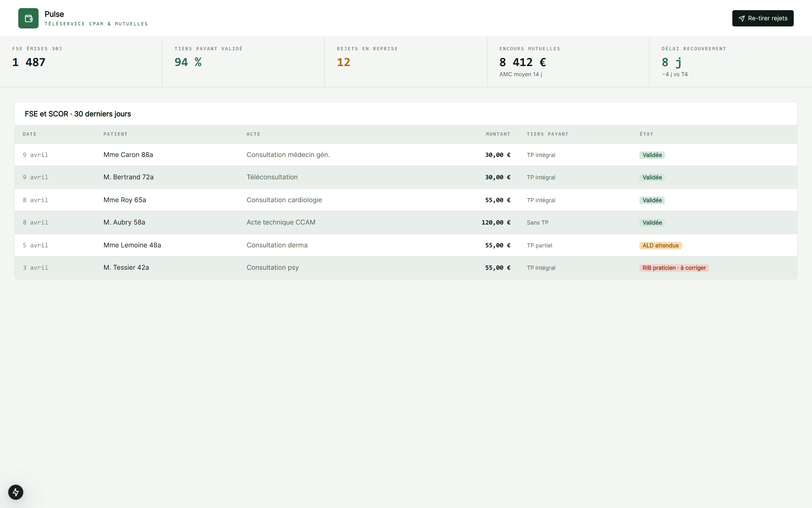This screenshot has height=508, width=812.
Task: Select patient Mme Lemoine 48a
Action: [132, 245]
